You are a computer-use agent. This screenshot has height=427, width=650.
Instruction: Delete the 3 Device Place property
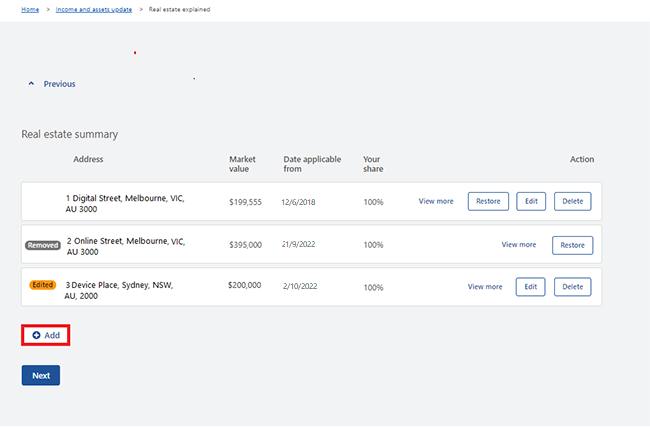coord(572,287)
